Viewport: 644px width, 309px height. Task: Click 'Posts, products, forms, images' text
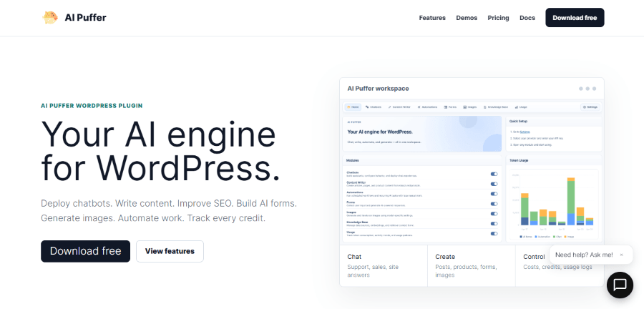tap(466, 271)
